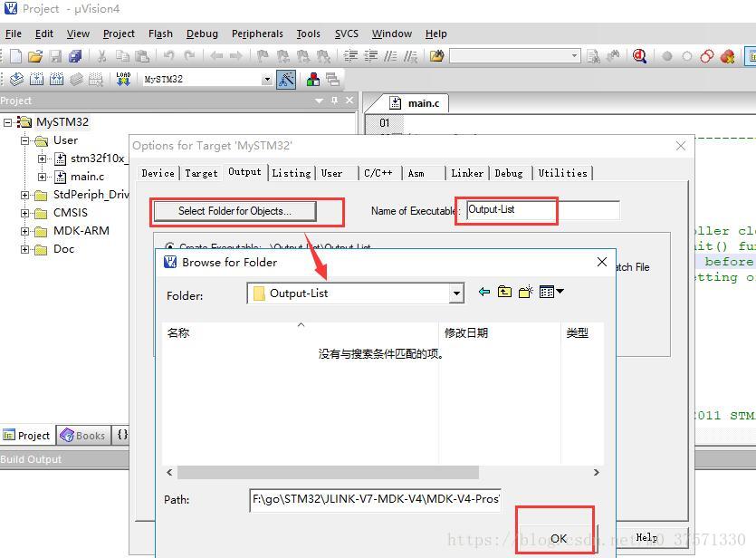Collapse the MySTM32 project root node
This screenshot has width=756, height=558.
[x=8, y=122]
